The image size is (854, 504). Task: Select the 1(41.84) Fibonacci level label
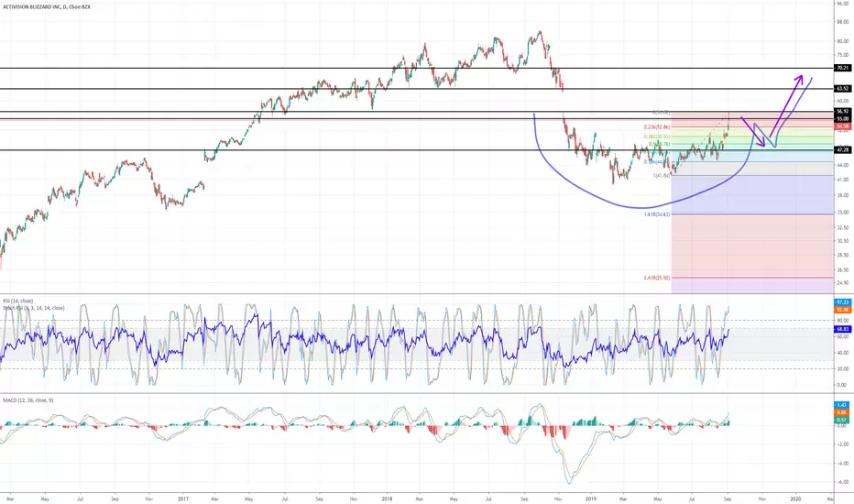point(662,175)
